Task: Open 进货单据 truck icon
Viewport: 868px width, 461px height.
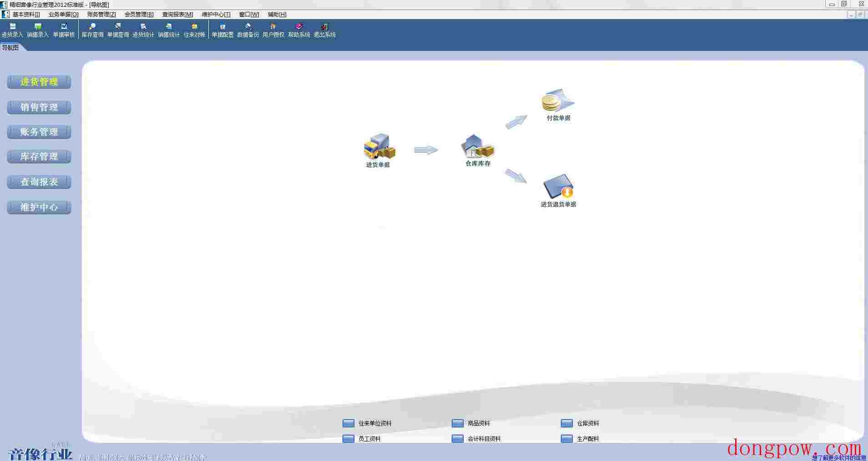Action: 379,146
